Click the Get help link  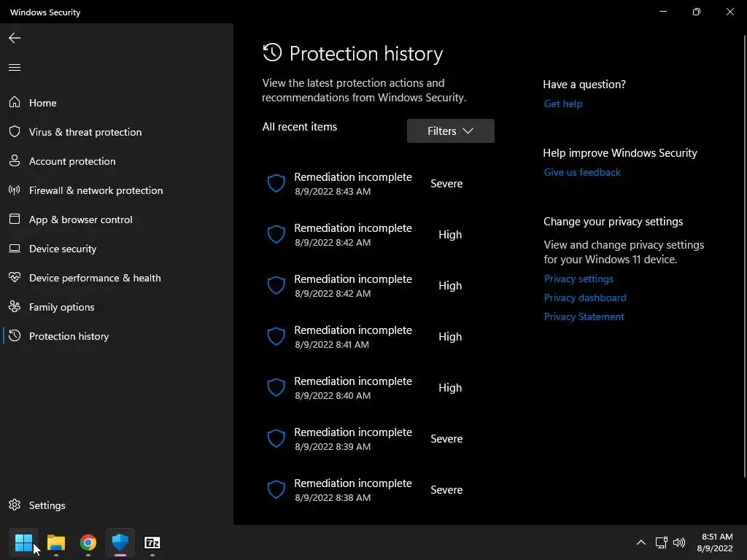coord(563,104)
